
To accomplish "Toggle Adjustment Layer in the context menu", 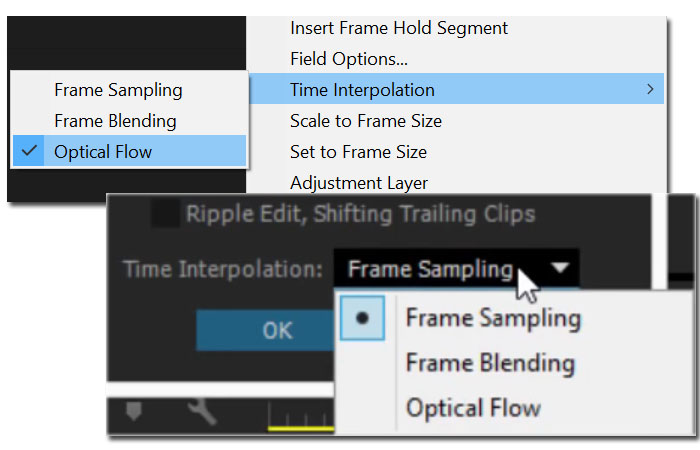I will 358,183.
